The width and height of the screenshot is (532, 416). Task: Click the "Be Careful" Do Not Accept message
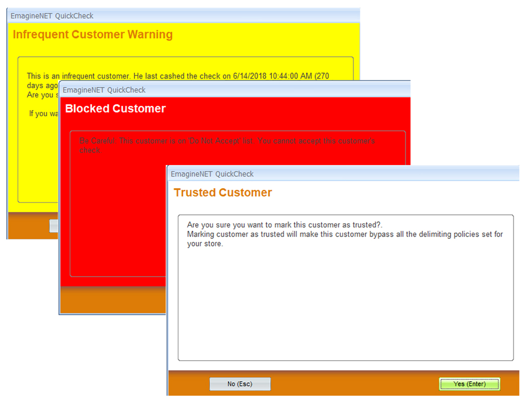[226, 141]
